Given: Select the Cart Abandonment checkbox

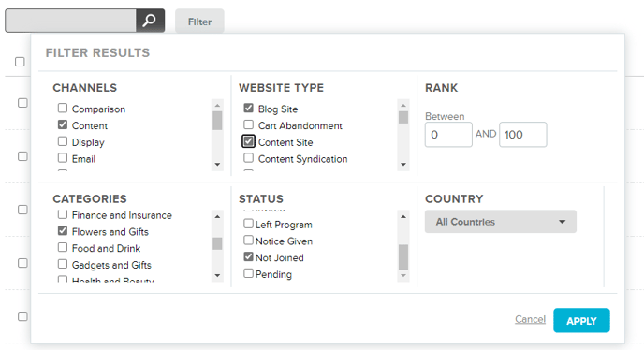Looking at the screenshot, I should [248, 124].
